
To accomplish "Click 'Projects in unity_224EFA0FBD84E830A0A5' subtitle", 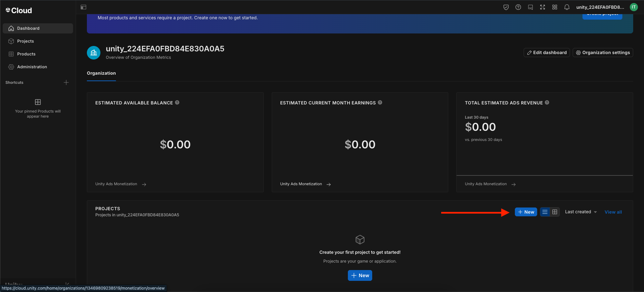I will tap(137, 215).
